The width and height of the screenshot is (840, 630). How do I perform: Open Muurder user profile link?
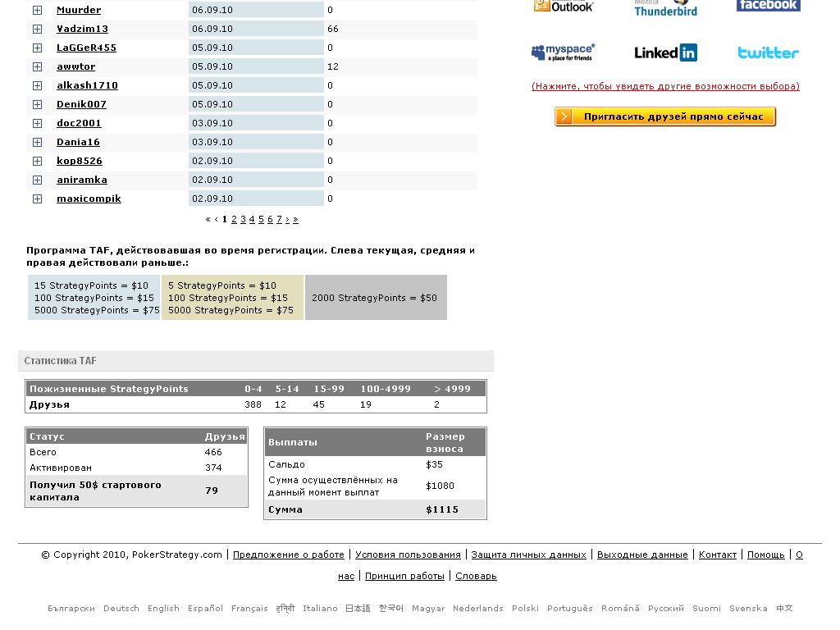click(x=79, y=10)
